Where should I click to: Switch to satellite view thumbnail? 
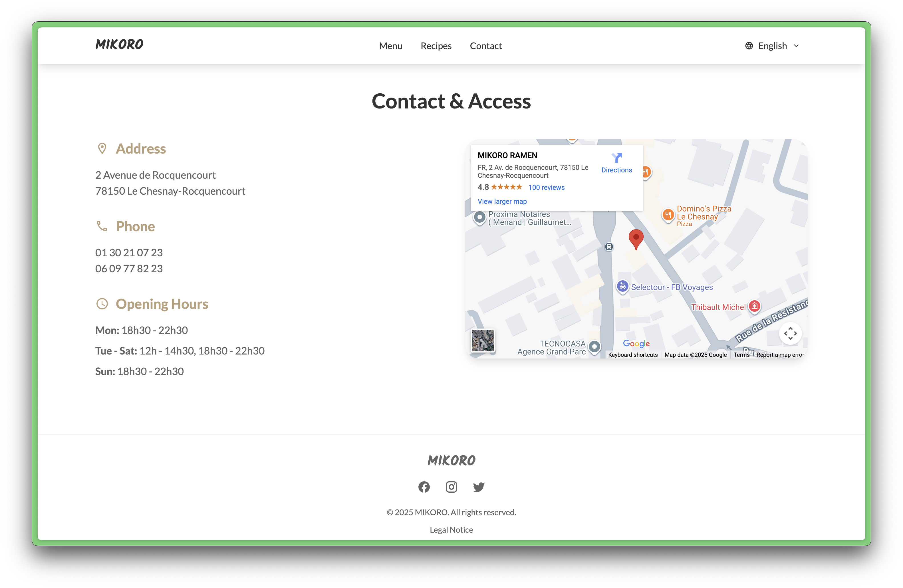tap(483, 340)
